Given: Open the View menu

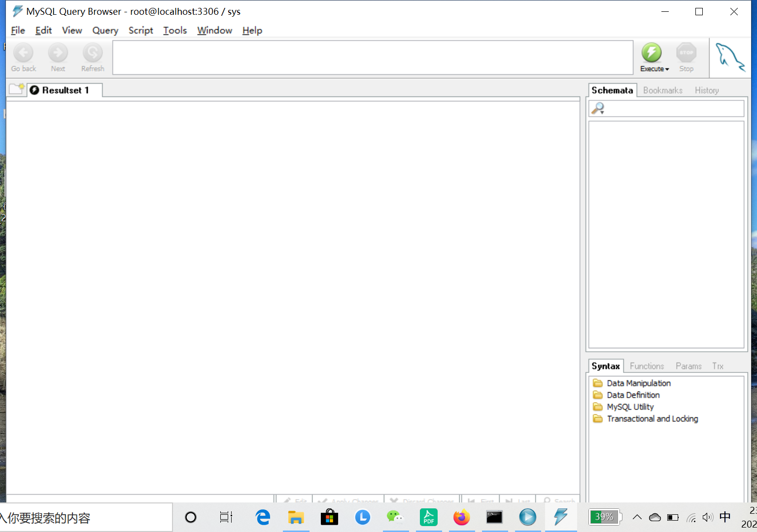Looking at the screenshot, I should 72,31.
